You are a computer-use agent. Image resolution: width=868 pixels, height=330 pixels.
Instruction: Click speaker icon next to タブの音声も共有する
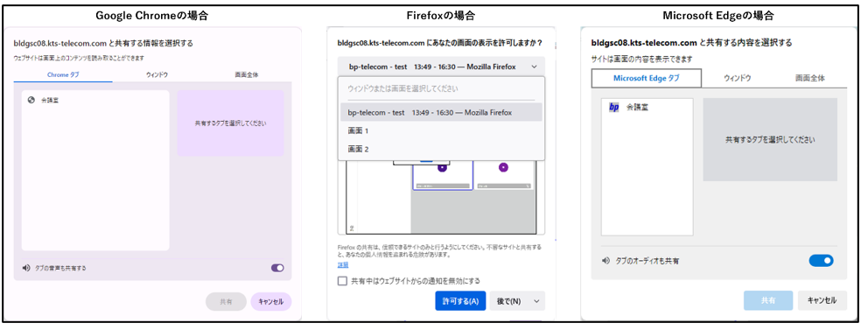pyautogui.click(x=25, y=268)
